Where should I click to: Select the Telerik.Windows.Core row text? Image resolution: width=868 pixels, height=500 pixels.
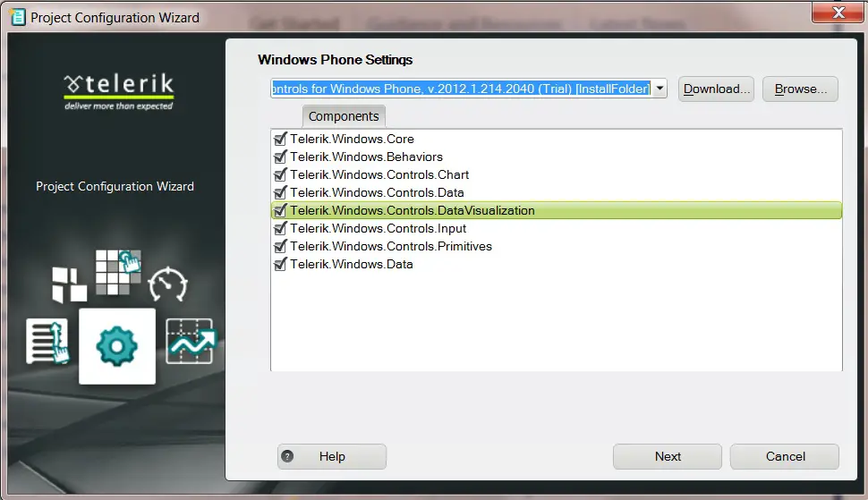(x=352, y=139)
